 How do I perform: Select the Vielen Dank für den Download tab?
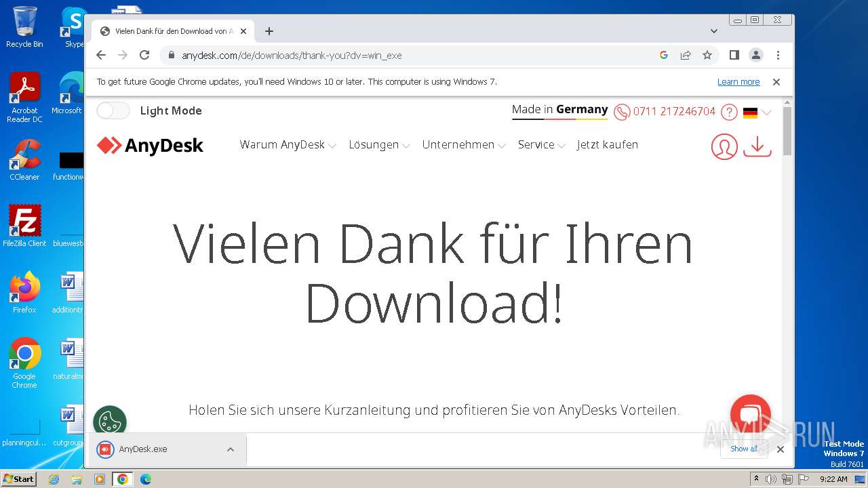173,31
